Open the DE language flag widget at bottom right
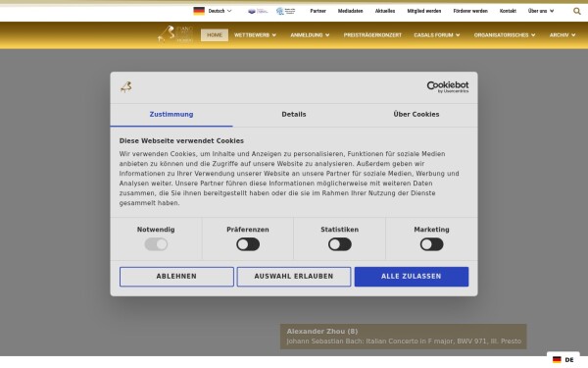The height and width of the screenshot is (368, 588). (x=563, y=360)
